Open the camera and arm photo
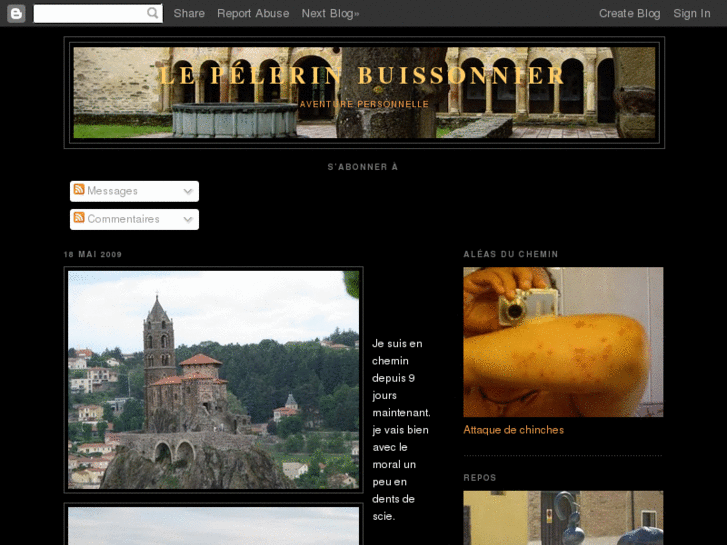 563,342
